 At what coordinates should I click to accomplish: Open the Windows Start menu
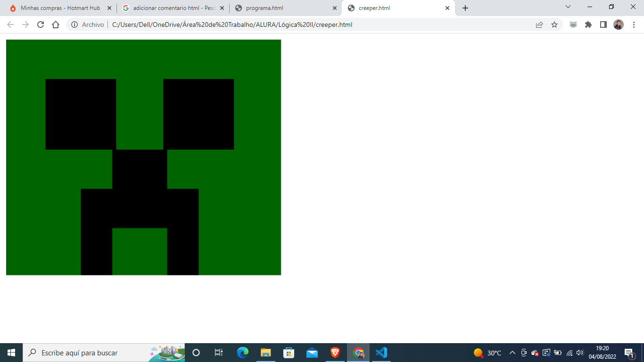coord(11,353)
